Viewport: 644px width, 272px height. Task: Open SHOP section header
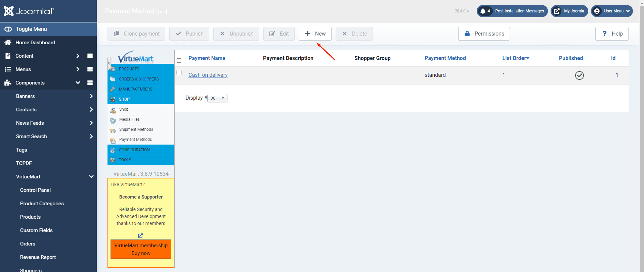[x=141, y=99]
